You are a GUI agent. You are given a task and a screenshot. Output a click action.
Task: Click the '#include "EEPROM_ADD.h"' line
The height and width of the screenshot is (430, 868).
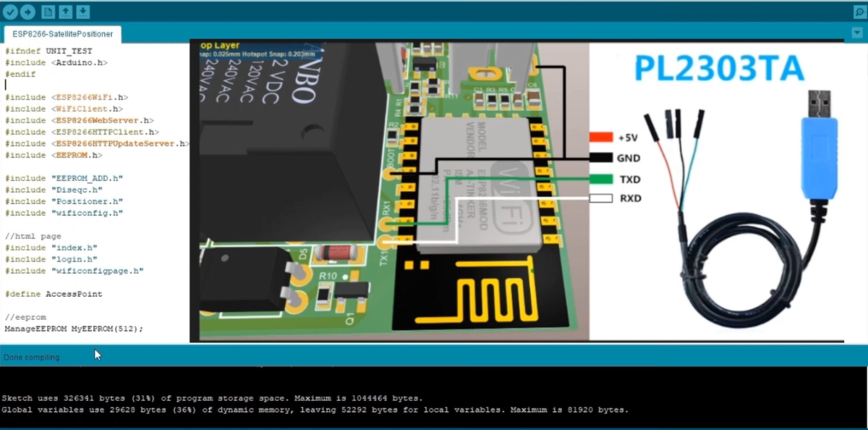64,178
